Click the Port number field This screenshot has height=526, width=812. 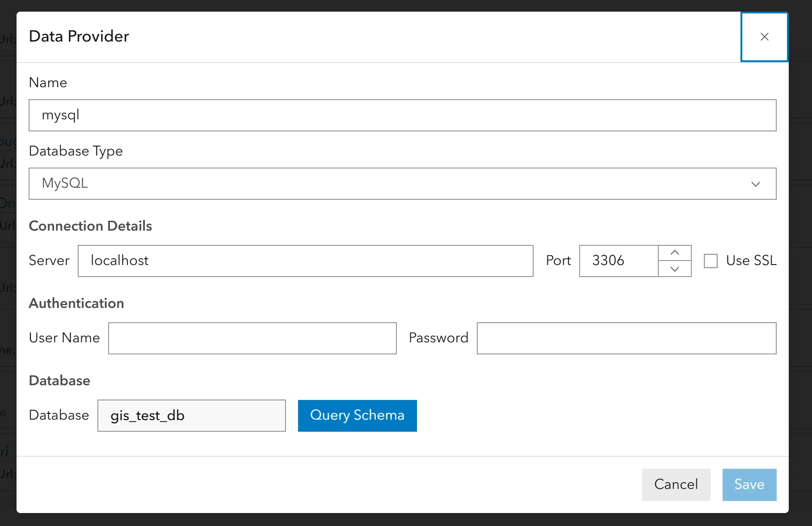pos(618,261)
